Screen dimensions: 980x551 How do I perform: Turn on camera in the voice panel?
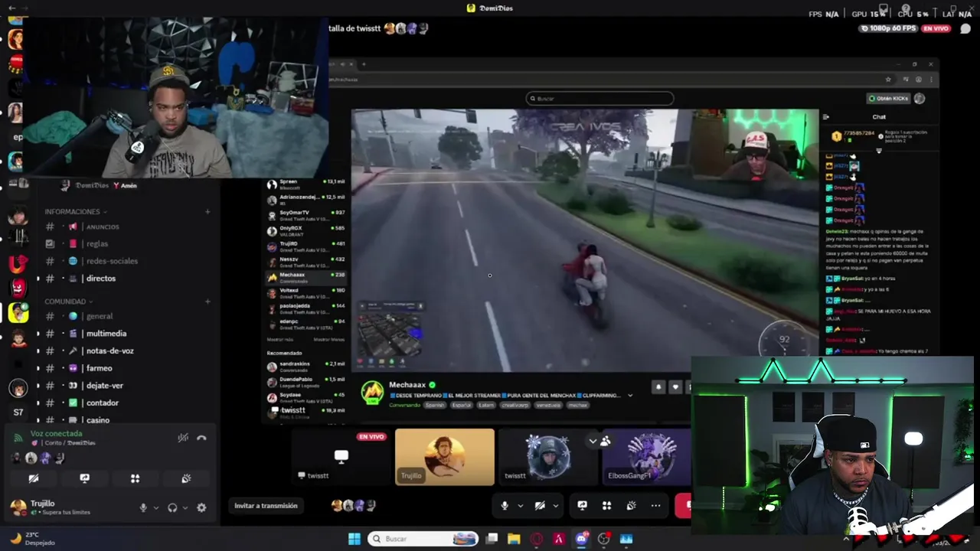34,478
